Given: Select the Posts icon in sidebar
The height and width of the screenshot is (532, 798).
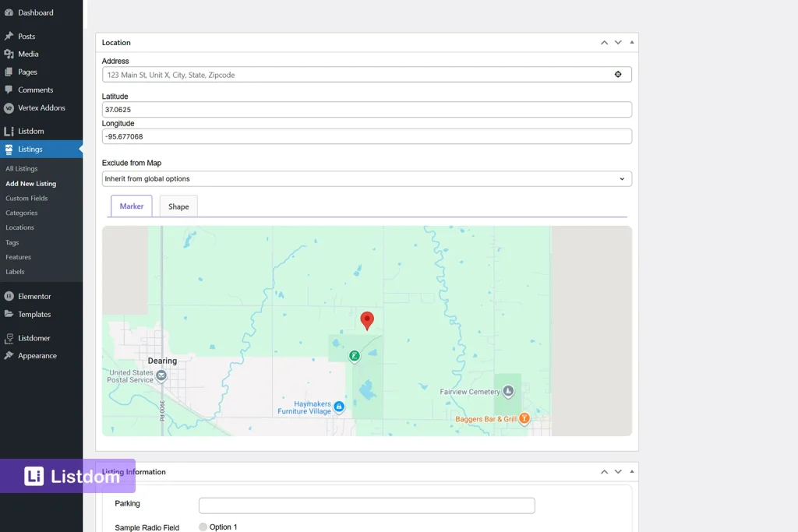Looking at the screenshot, I should (11, 36).
